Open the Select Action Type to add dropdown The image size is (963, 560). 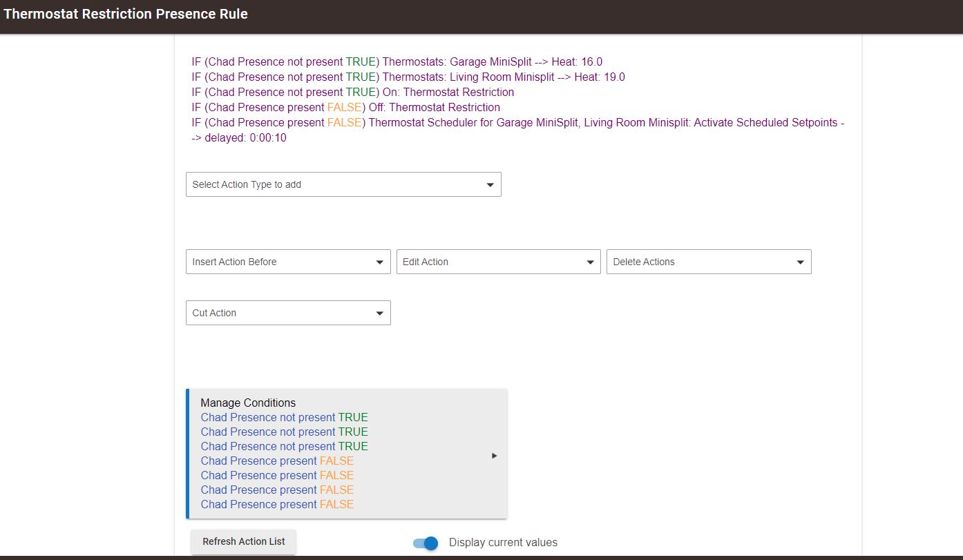(343, 184)
